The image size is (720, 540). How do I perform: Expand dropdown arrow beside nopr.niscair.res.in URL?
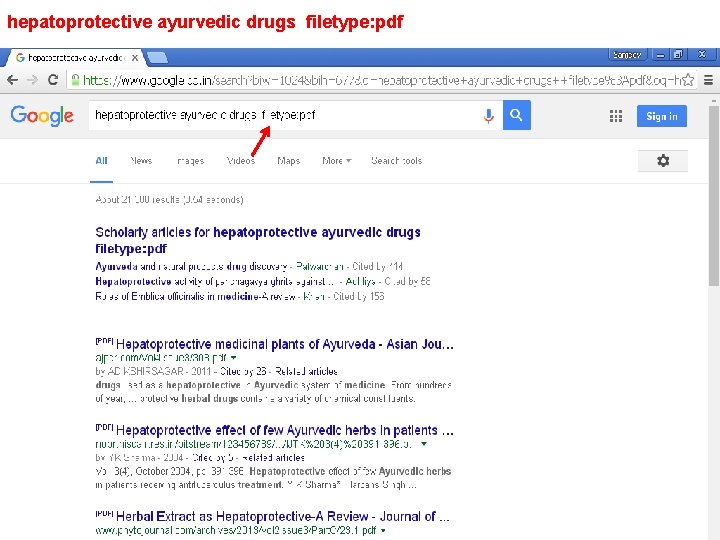tap(424, 444)
